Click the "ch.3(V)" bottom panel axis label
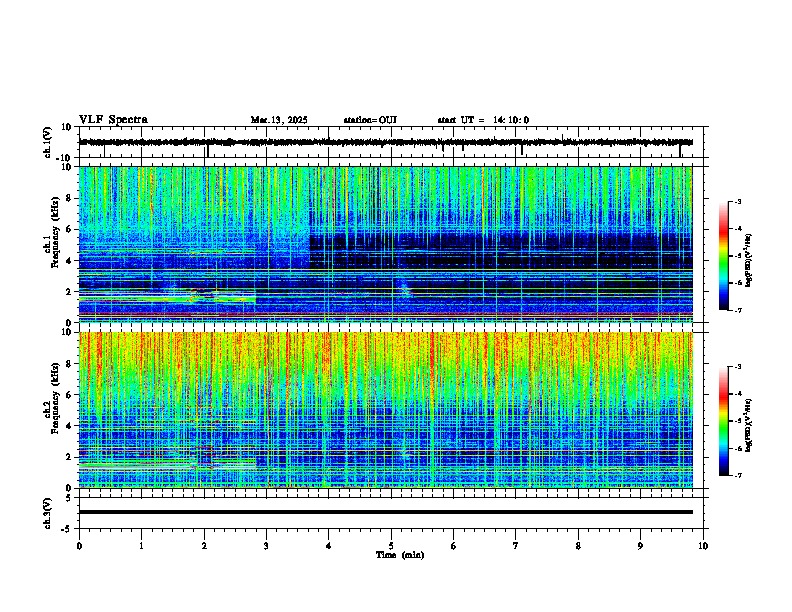Screen dimensions: 792x612 coord(48,513)
